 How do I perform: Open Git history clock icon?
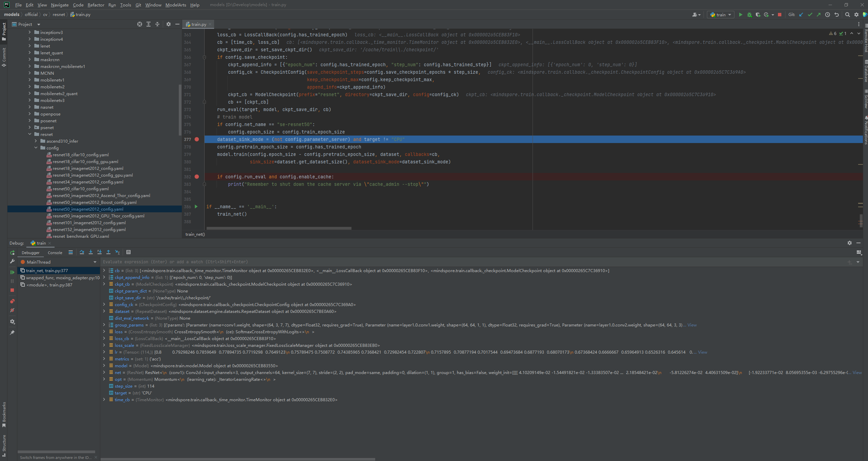coord(828,15)
